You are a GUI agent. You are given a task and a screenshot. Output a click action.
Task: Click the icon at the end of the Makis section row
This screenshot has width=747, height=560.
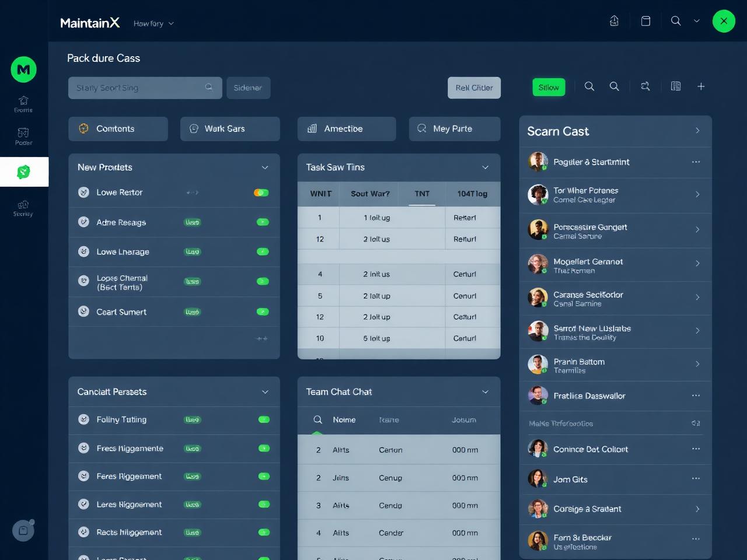point(696,423)
